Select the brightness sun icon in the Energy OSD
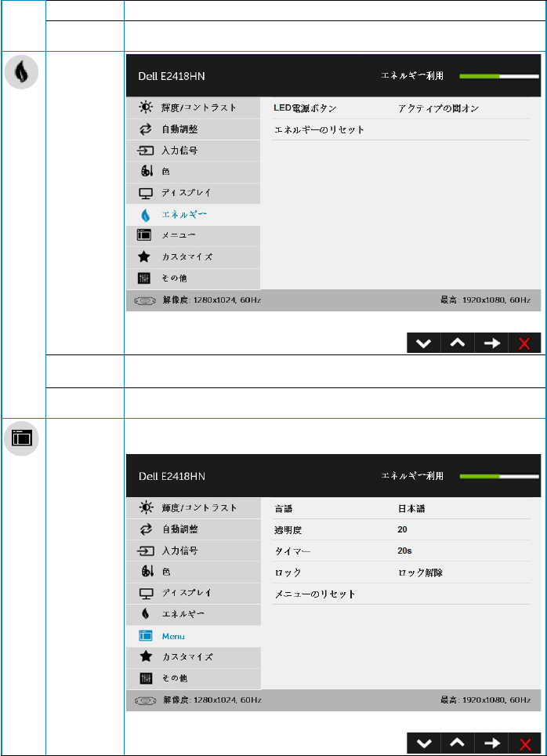Image resolution: width=547 pixels, height=756 pixels. [x=145, y=107]
